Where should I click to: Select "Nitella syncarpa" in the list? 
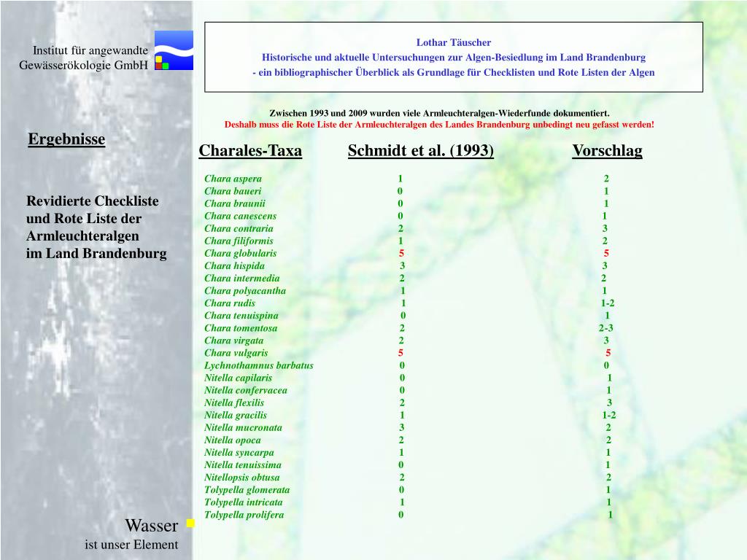[239, 452]
